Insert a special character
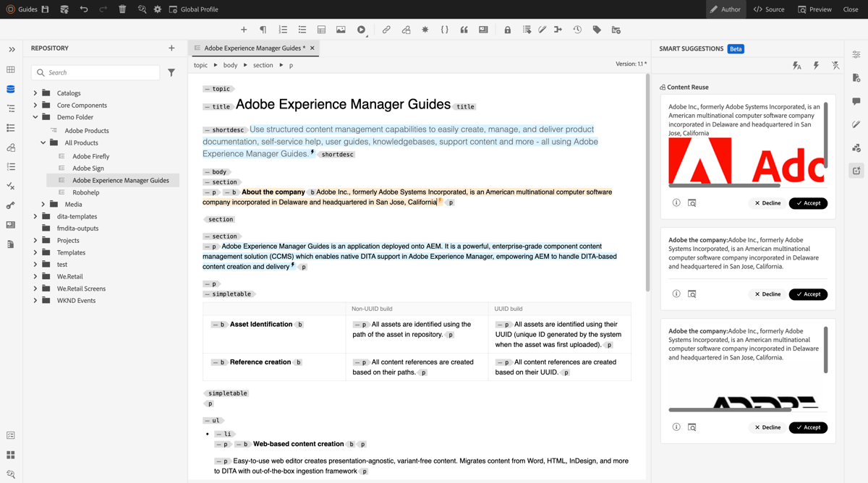This screenshot has width=868, height=483. tap(425, 30)
